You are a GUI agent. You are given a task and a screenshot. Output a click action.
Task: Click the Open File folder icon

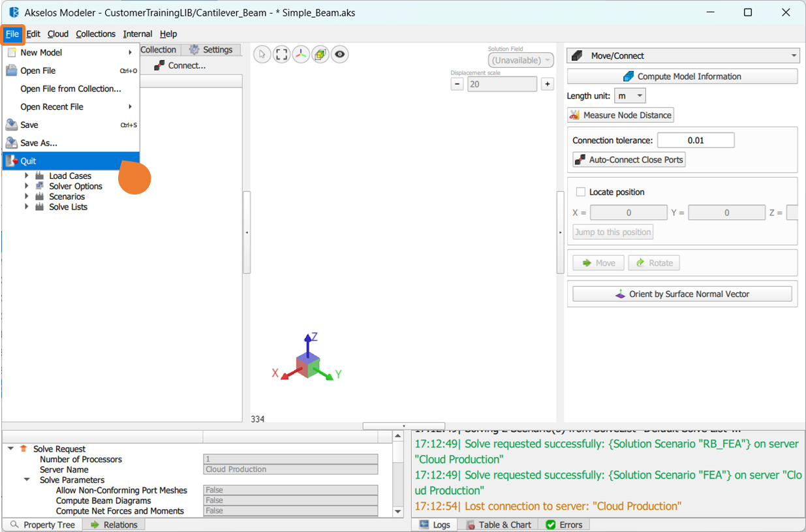pyautogui.click(x=11, y=70)
